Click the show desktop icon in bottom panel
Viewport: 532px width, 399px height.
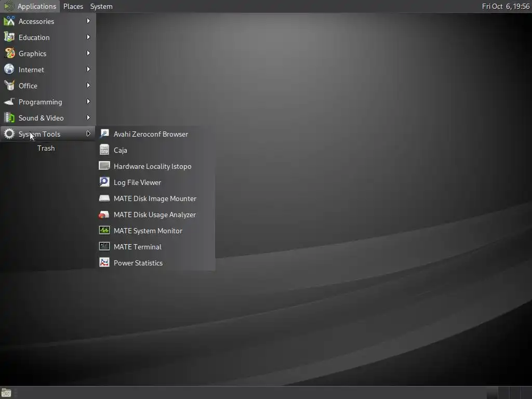[6, 393]
